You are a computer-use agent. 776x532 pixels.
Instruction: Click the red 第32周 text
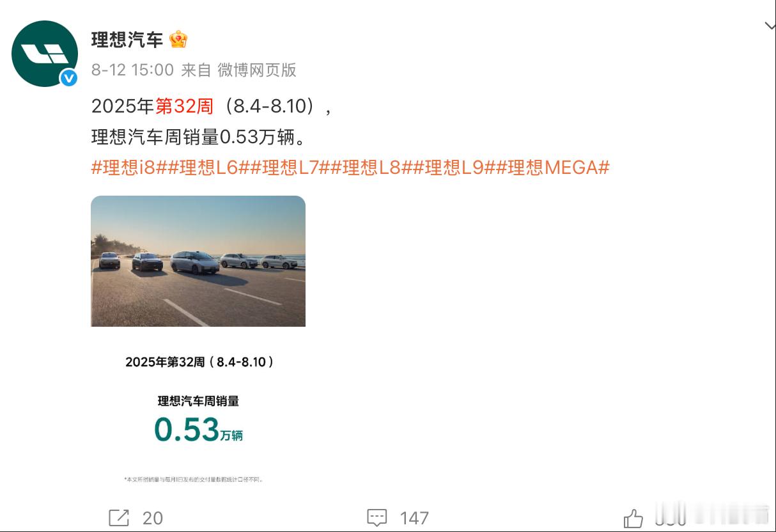tap(185, 106)
